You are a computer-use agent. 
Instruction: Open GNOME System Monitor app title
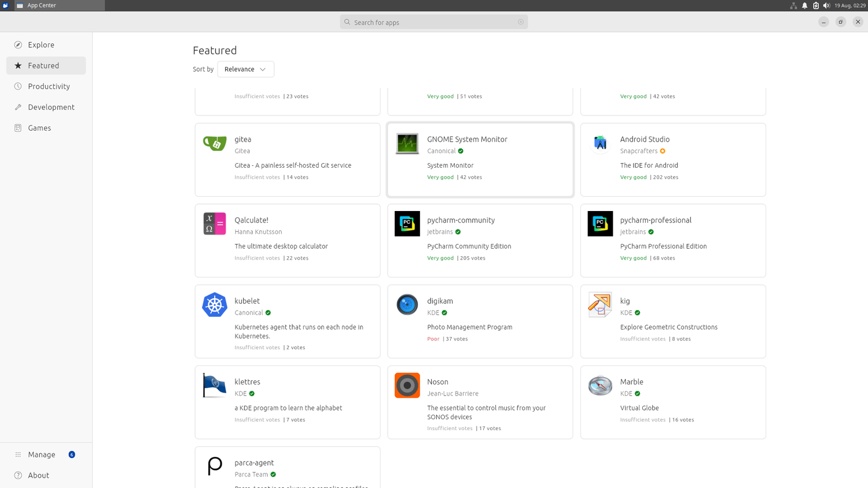tap(467, 139)
